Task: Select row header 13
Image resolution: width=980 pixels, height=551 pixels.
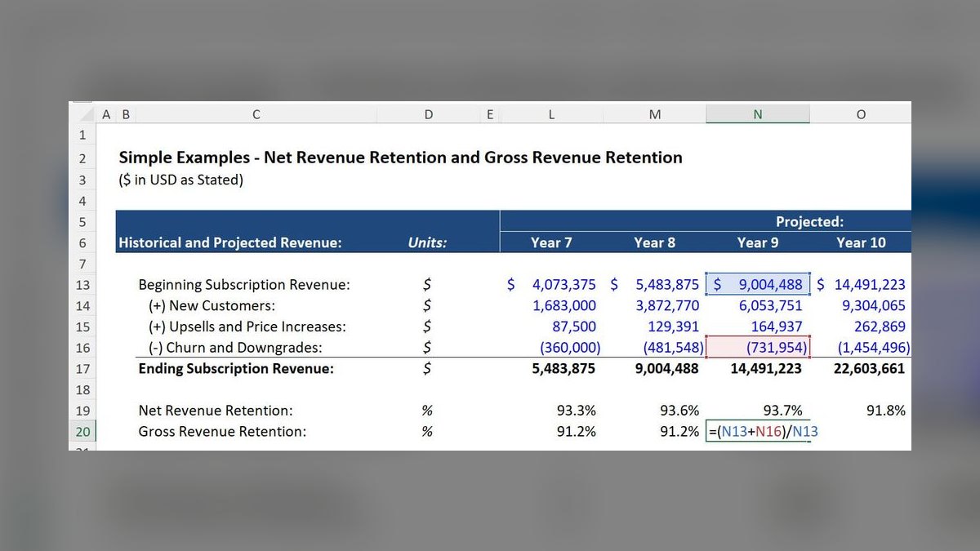Action: click(82, 285)
